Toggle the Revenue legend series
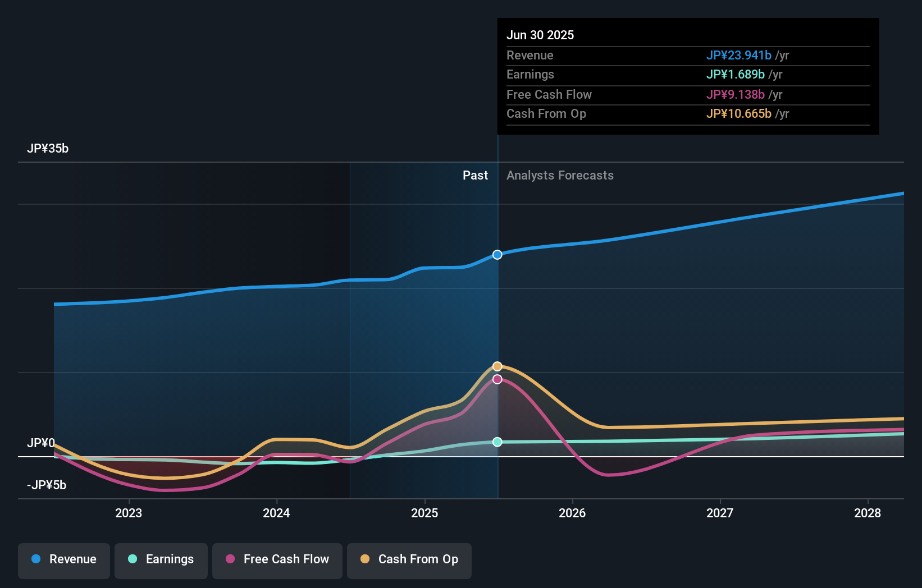 (64, 561)
